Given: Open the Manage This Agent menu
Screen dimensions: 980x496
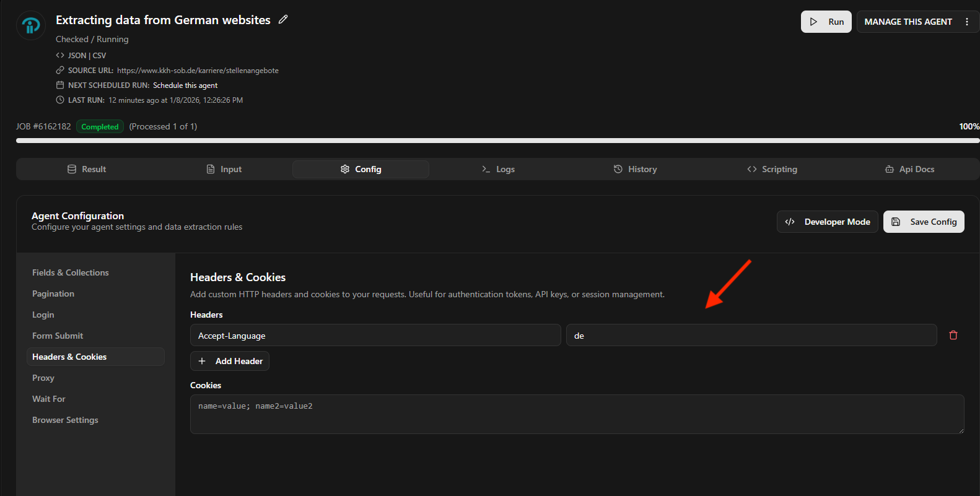Looking at the screenshot, I should (908, 22).
